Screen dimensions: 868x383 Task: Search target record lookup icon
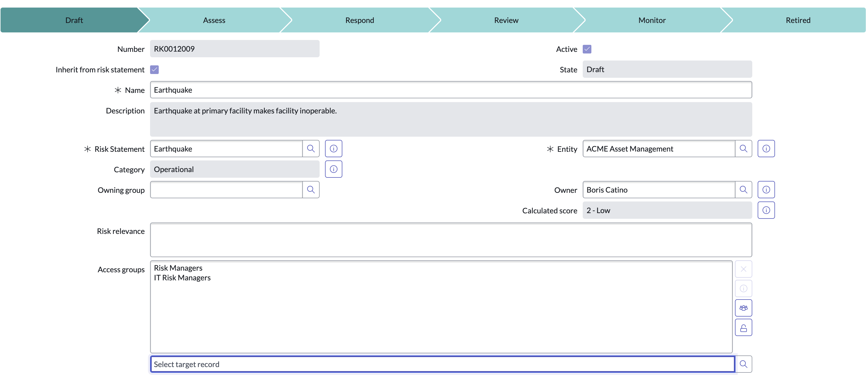[743, 364]
